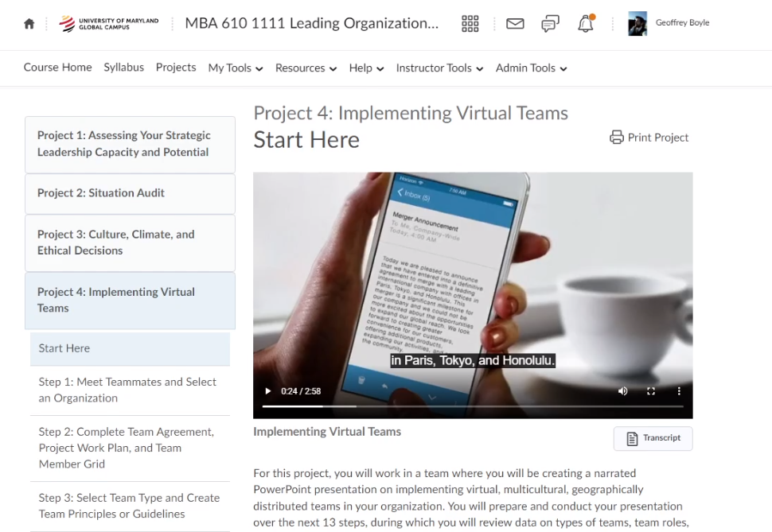The image size is (772, 532).
Task: Expand the Instructor Tools dropdown
Action: pyautogui.click(x=439, y=68)
